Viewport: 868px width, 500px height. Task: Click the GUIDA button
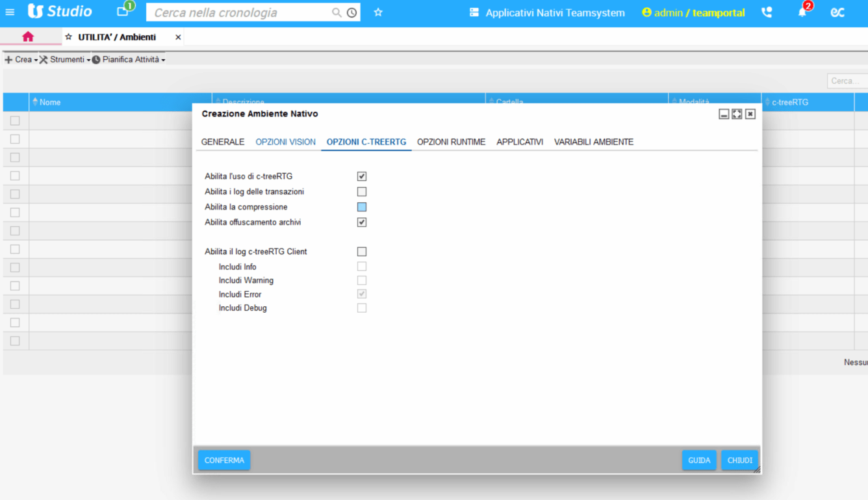[699, 460]
